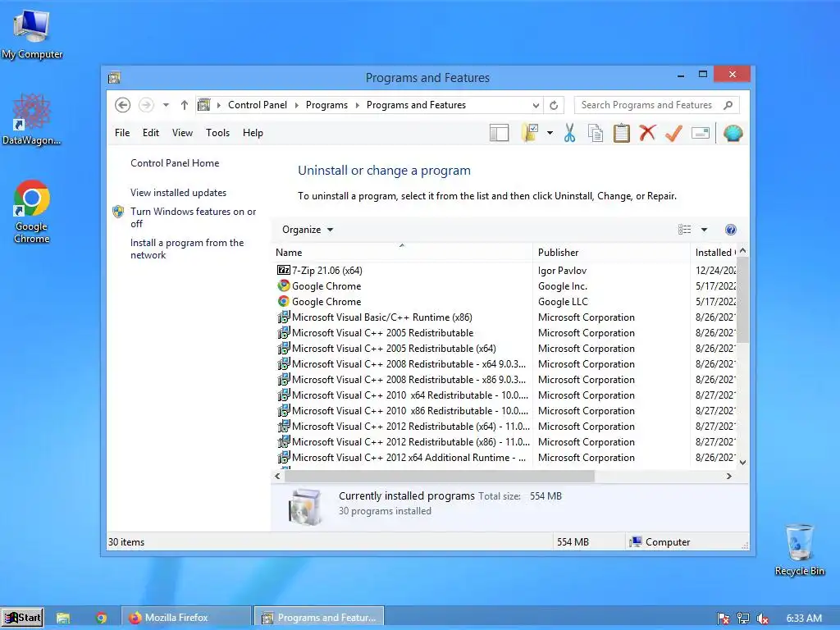Screen dimensions: 840x630
Task: Open Mozilla Firefox from the taskbar
Action: pos(186,617)
